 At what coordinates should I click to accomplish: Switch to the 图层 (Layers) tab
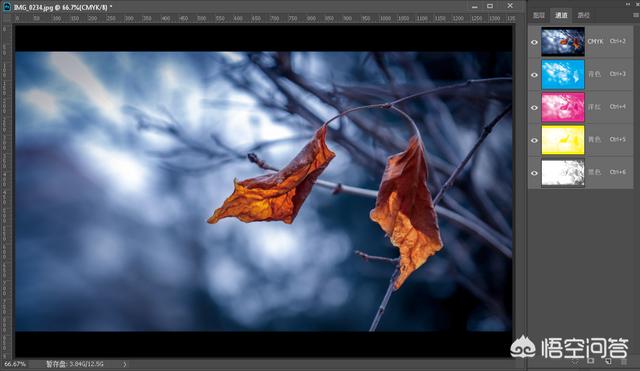(539, 15)
